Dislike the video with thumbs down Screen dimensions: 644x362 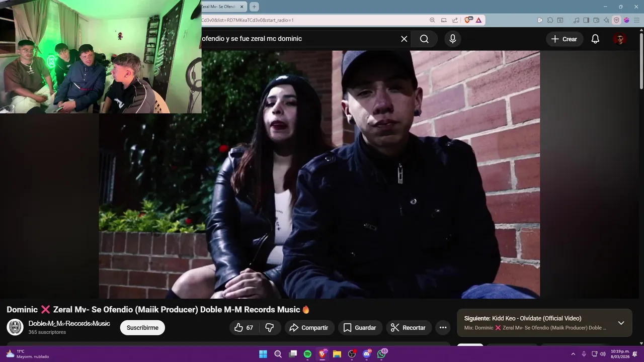[270, 328]
